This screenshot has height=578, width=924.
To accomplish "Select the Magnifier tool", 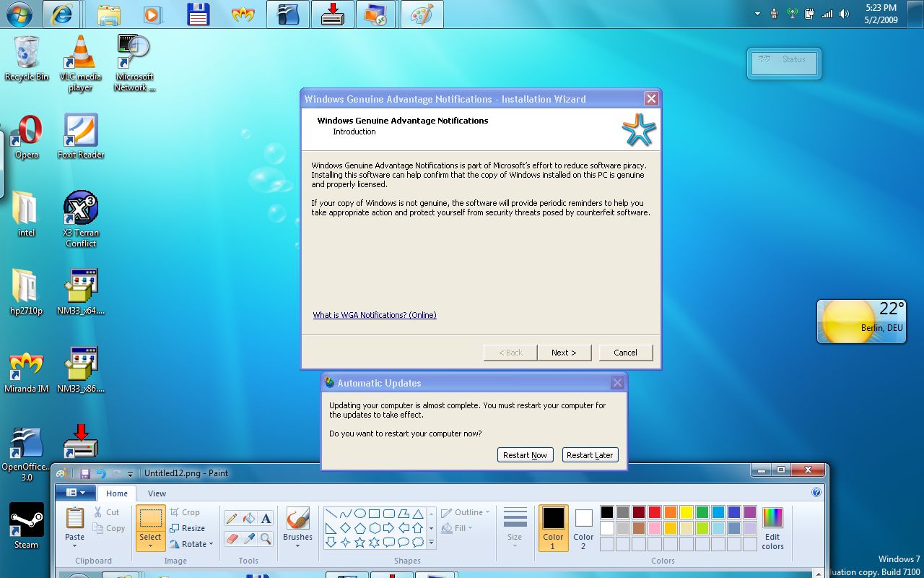I will (x=264, y=538).
